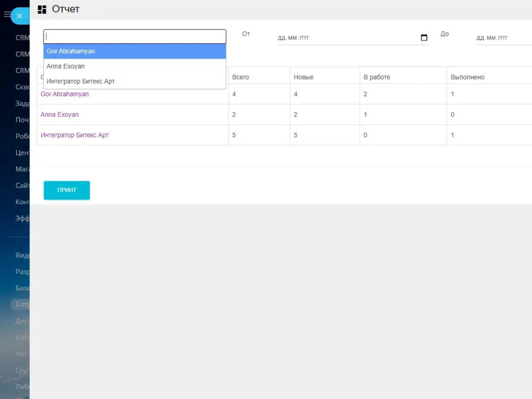The height and width of the screenshot is (399, 532).
Task: Open the База sidebar menu item
Action: (22, 288)
